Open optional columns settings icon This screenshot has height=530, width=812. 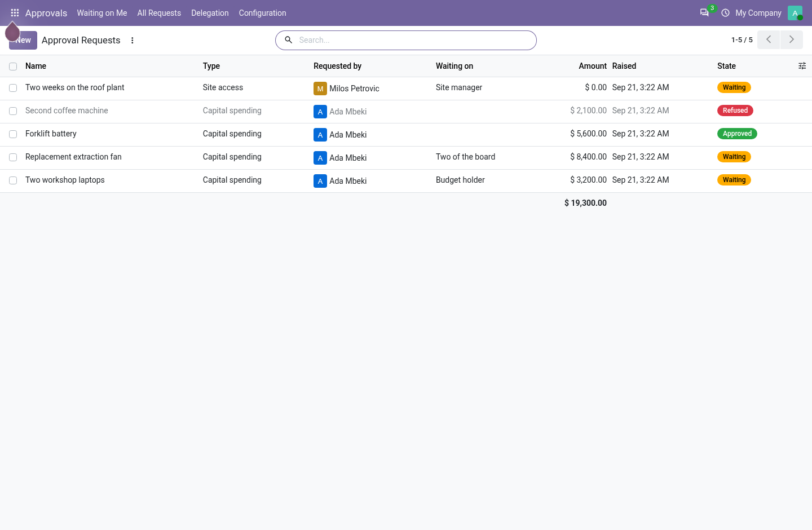click(802, 66)
